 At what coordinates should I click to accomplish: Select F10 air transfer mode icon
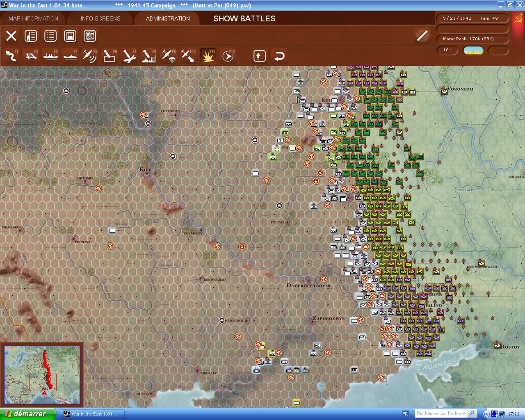(188, 56)
